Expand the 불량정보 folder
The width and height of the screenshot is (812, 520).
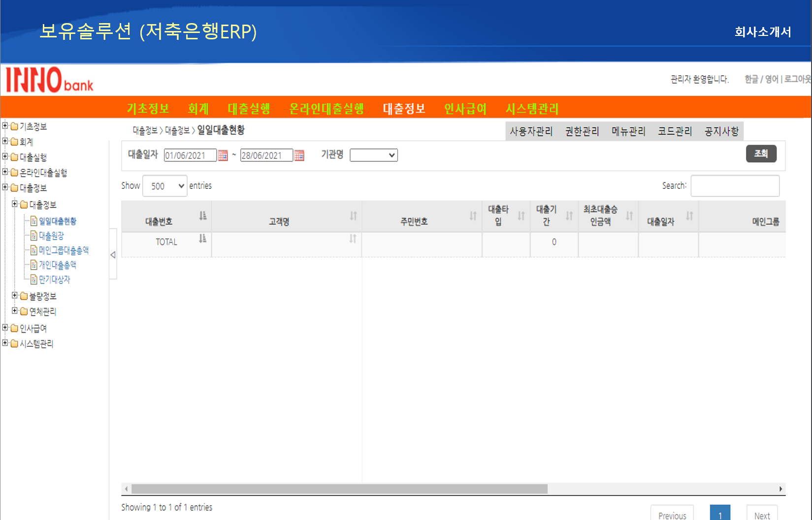pyautogui.click(x=15, y=296)
